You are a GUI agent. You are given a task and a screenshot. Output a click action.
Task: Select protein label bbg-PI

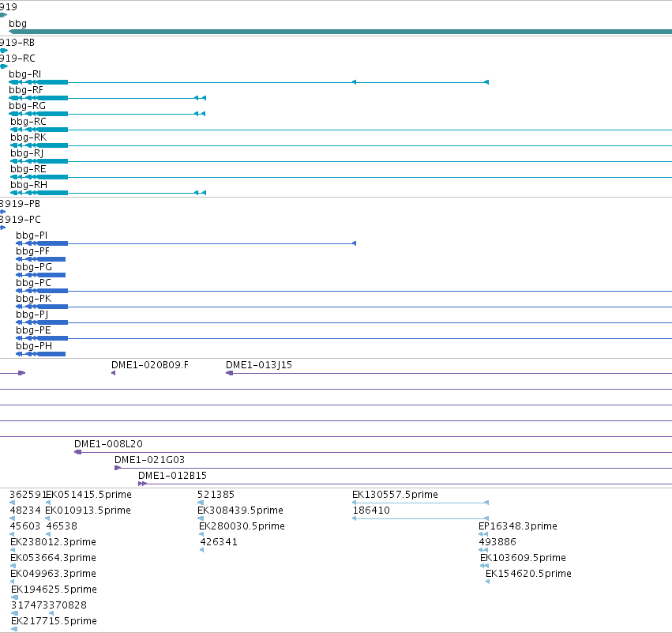(x=32, y=235)
